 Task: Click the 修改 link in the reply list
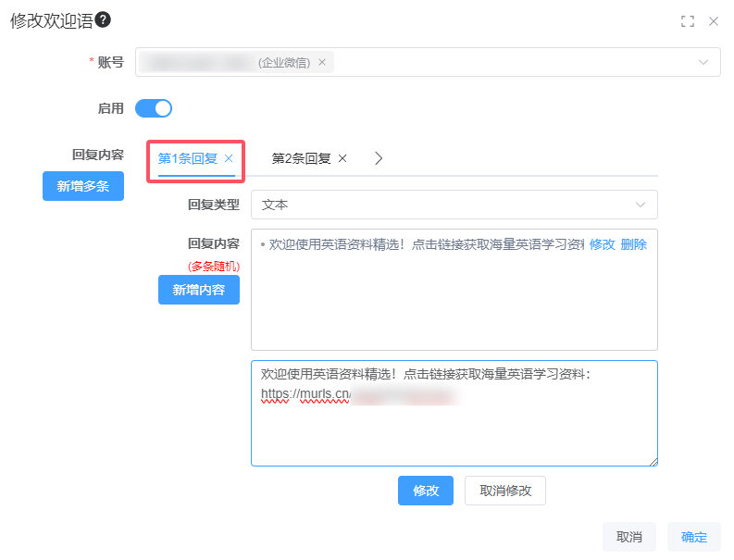602,244
